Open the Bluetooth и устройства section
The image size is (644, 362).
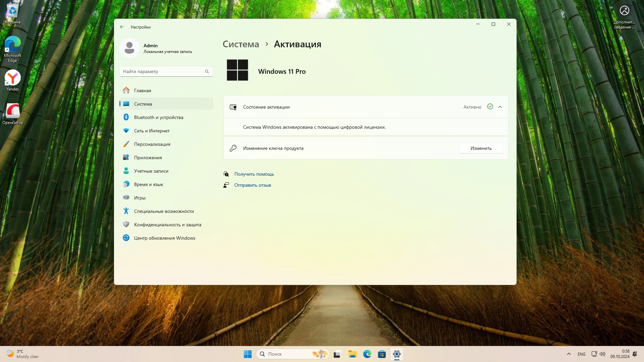[158, 117]
